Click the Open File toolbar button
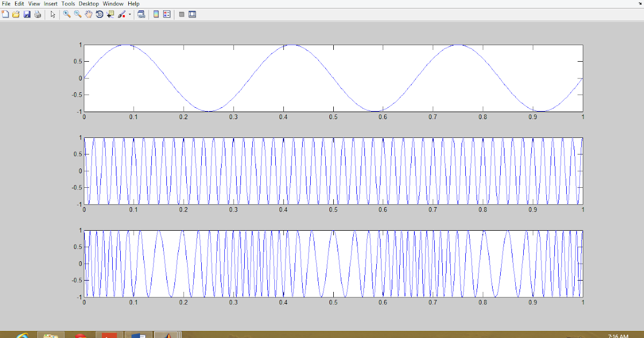The width and height of the screenshot is (644, 338). 16,14
